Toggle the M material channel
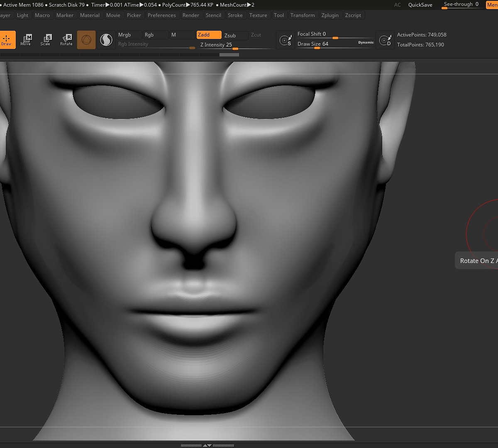The height and width of the screenshot is (448, 498). [182, 35]
